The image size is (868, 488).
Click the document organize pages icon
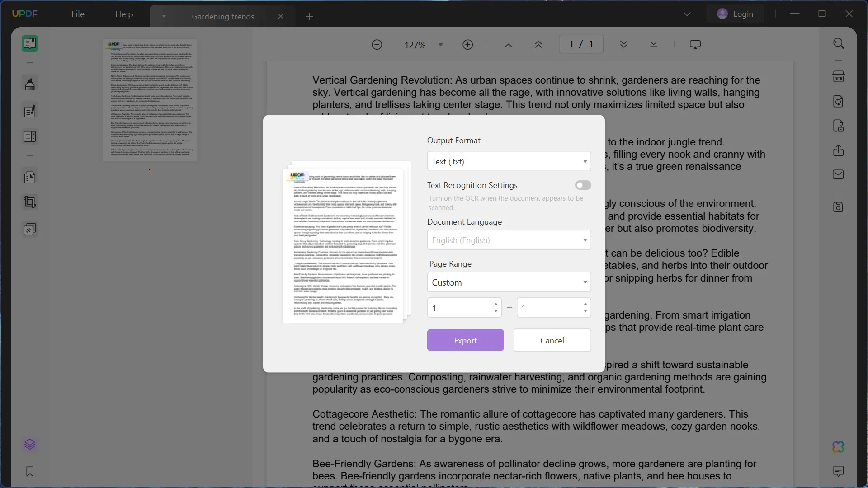(x=29, y=177)
